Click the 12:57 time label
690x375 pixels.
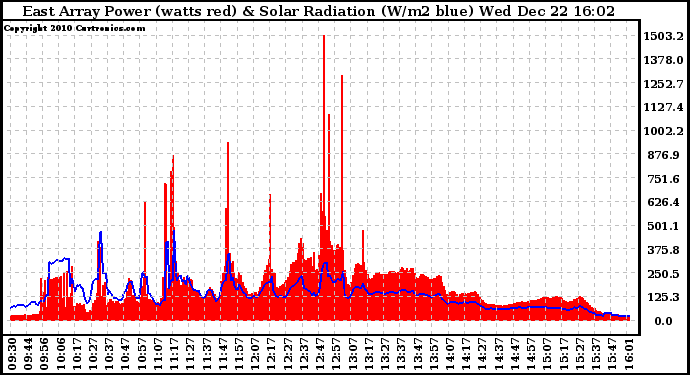(337, 354)
